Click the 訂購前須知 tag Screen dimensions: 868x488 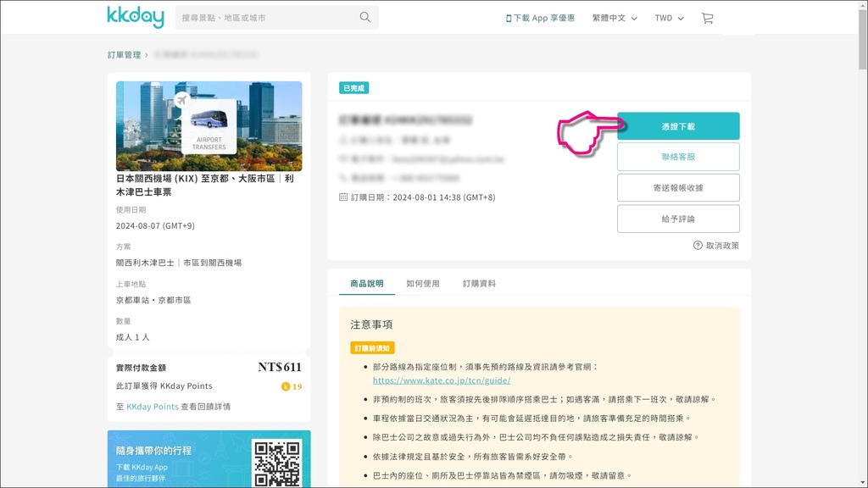tap(372, 348)
